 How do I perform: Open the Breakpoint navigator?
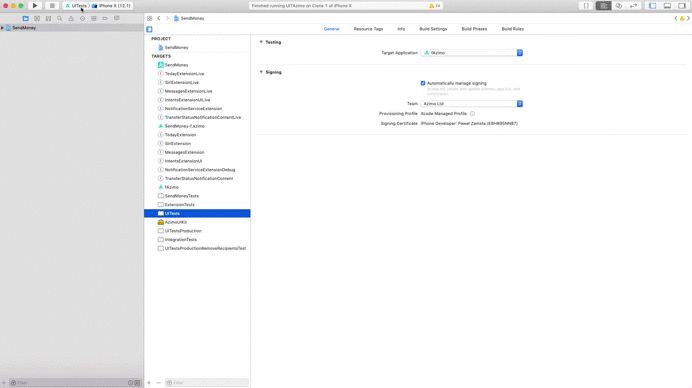pos(105,19)
